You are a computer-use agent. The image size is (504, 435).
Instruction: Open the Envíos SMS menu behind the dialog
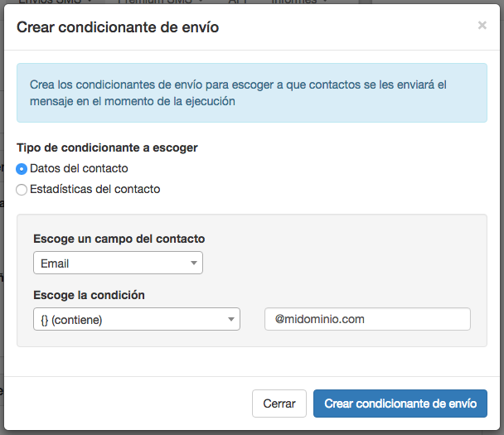(55, 2)
